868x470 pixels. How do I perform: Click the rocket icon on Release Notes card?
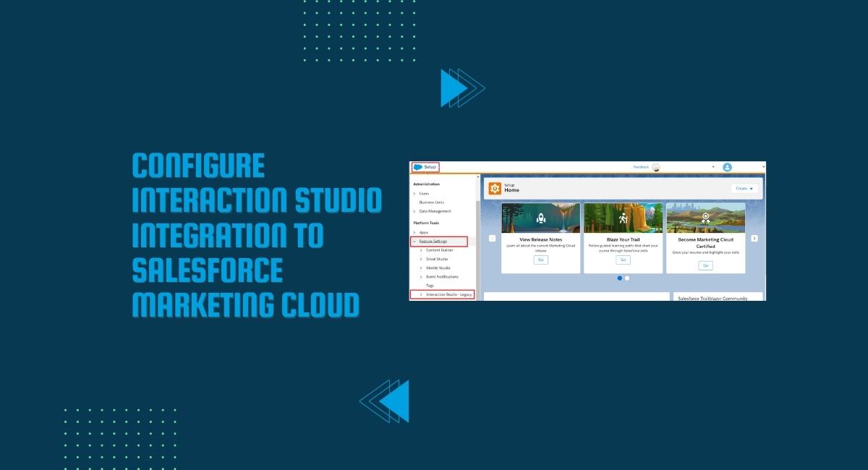[x=540, y=218]
